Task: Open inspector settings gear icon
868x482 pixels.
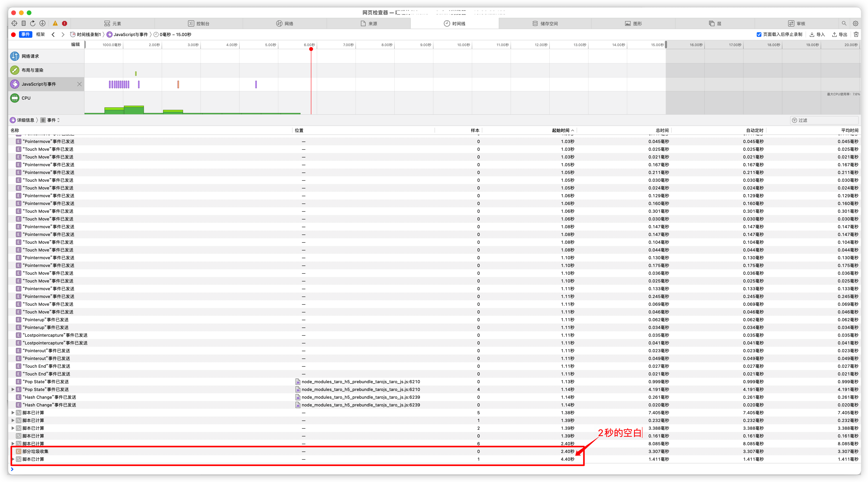Action: (856, 23)
